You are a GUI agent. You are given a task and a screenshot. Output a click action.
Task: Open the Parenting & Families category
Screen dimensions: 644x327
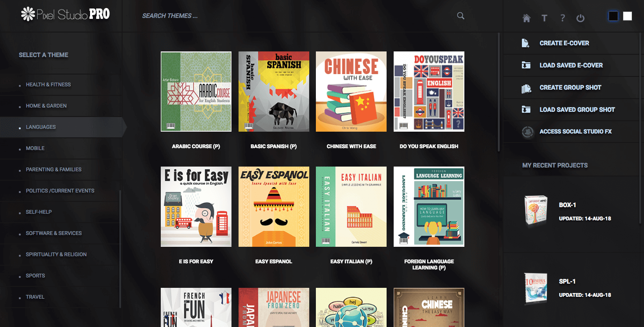(54, 169)
